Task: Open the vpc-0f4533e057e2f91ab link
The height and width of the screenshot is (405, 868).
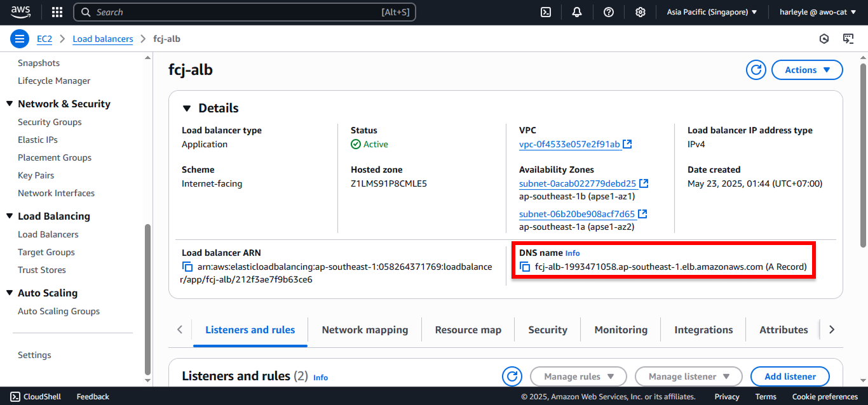Action: (569, 144)
